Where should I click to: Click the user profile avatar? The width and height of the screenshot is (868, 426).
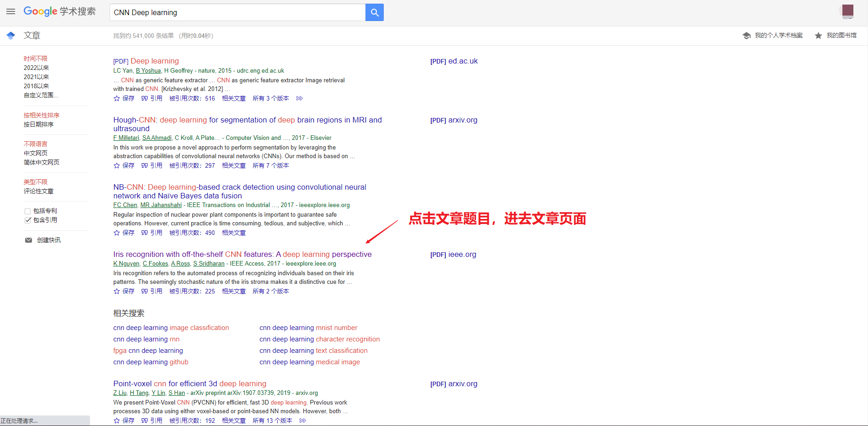(847, 11)
